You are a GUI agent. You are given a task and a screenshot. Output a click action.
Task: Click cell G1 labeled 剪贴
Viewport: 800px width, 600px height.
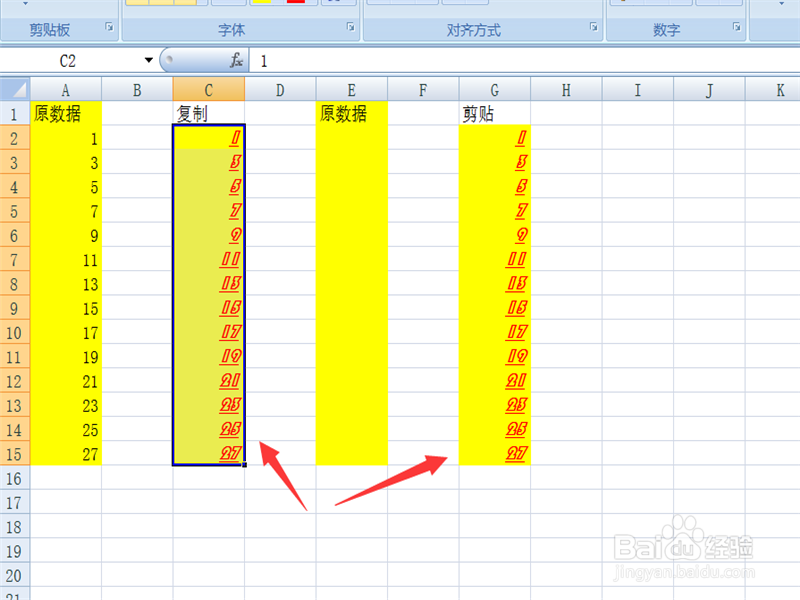pos(494,113)
